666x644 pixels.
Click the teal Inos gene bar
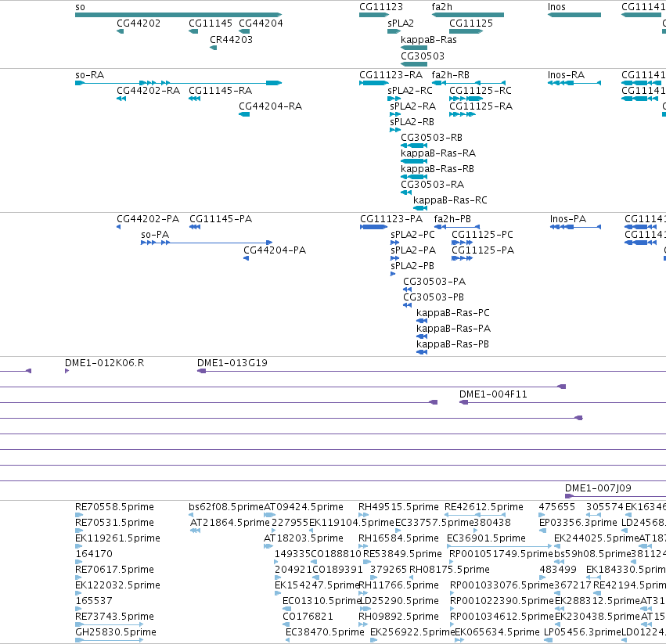point(574,15)
